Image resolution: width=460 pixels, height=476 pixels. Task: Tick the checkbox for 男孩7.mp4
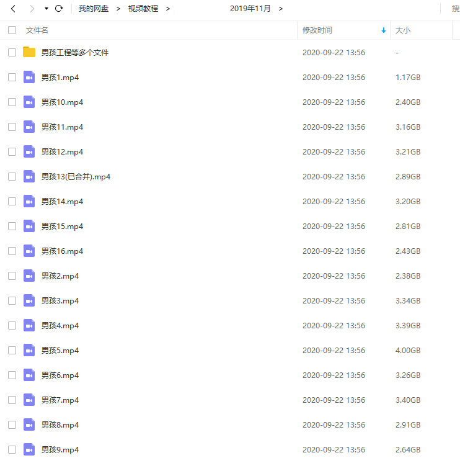tap(12, 400)
